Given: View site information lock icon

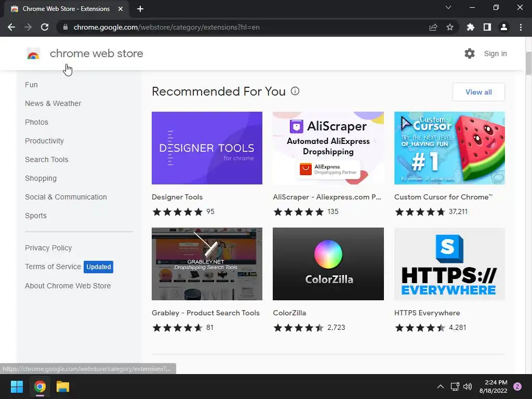Looking at the screenshot, I should (65, 27).
